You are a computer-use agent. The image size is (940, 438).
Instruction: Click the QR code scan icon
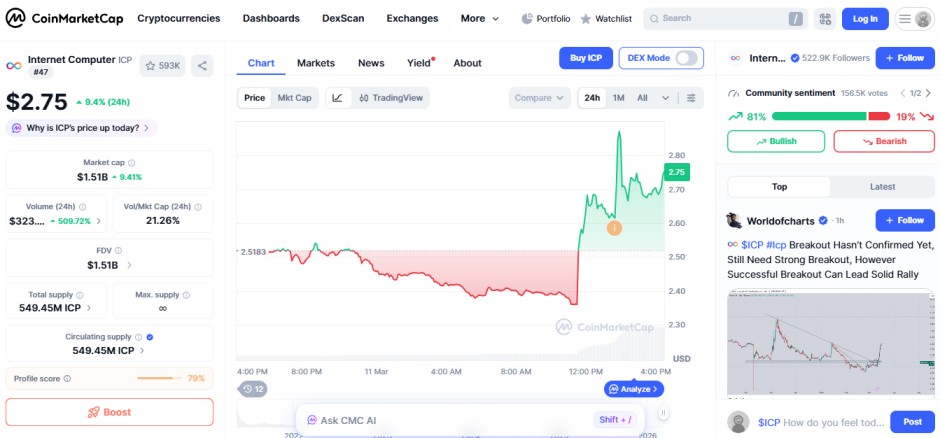tap(825, 19)
